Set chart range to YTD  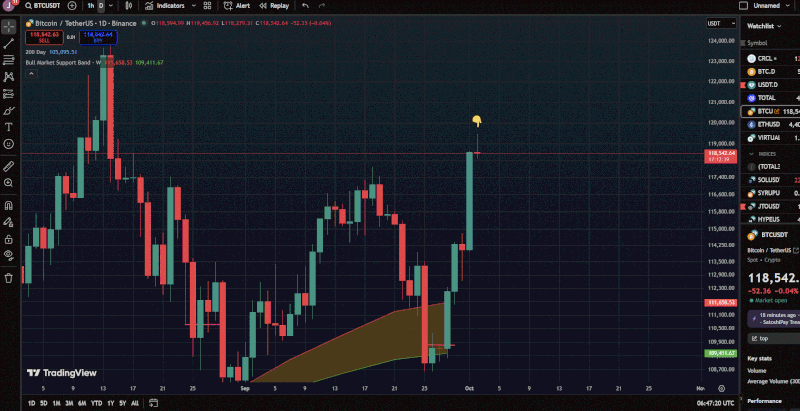pyautogui.click(x=96, y=403)
